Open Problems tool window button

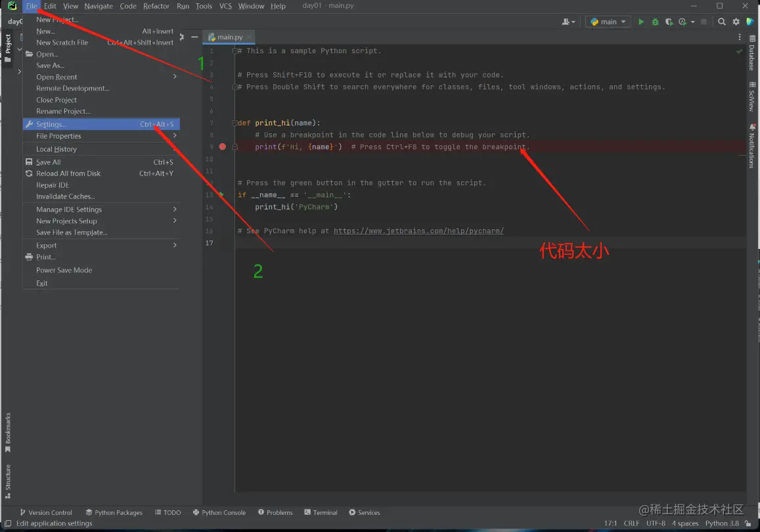pyautogui.click(x=275, y=512)
